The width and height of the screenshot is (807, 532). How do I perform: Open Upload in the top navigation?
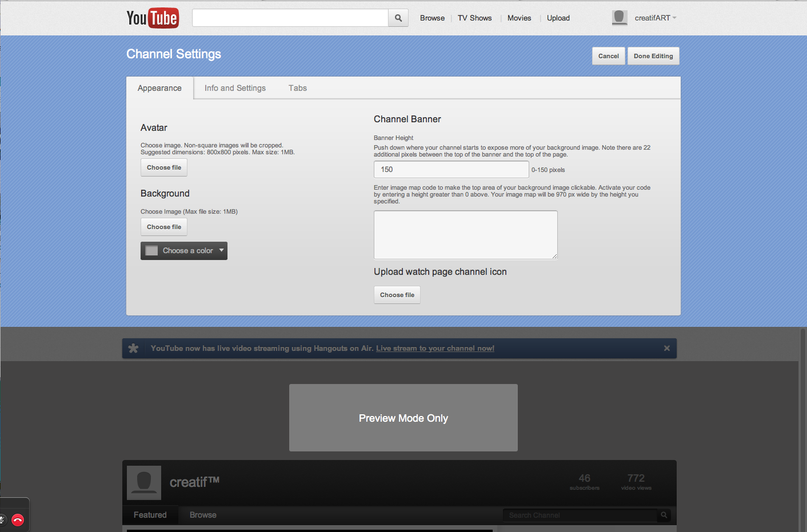click(x=558, y=18)
